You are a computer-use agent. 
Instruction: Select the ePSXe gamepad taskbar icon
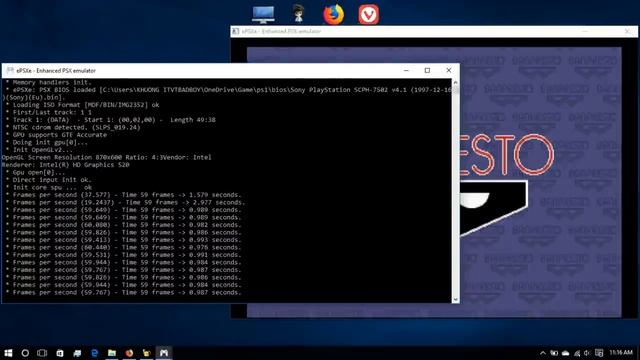[164, 353]
